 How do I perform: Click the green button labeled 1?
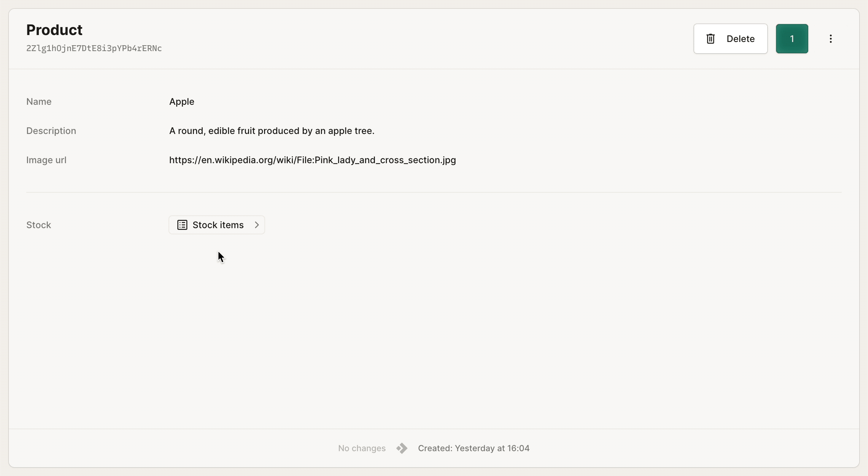(792, 39)
